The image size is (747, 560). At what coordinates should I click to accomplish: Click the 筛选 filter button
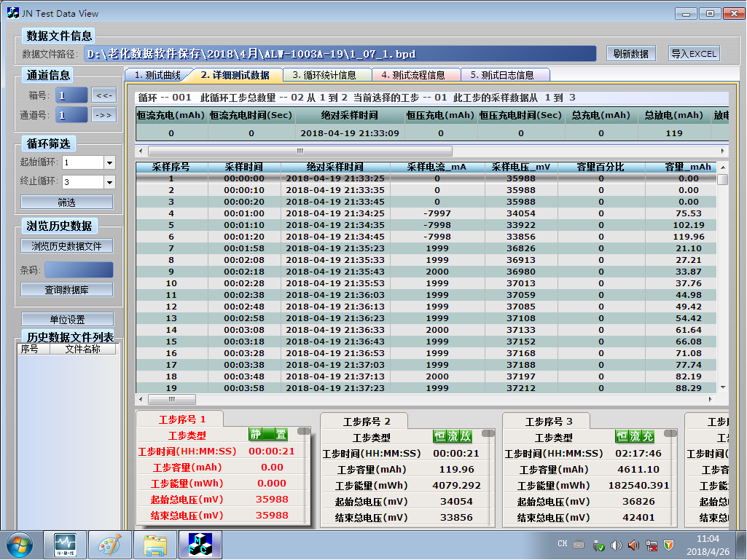tap(67, 202)
